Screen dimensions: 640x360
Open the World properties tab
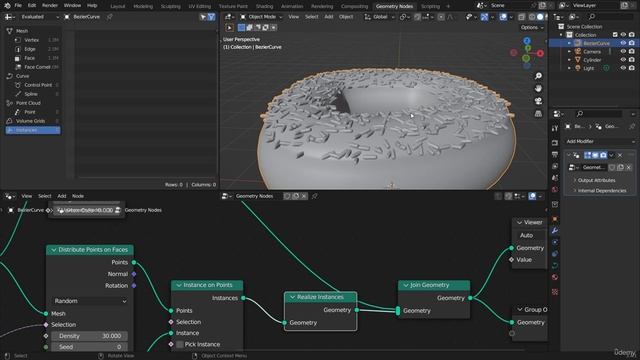point(555,190)
